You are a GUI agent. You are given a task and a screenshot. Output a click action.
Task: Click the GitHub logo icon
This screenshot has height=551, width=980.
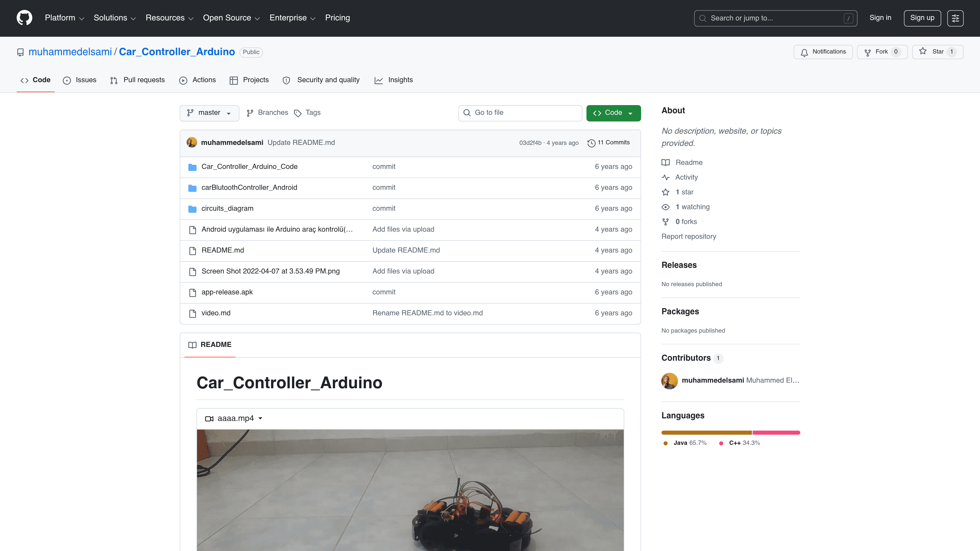pyautogui.click(x=24, y=18)
